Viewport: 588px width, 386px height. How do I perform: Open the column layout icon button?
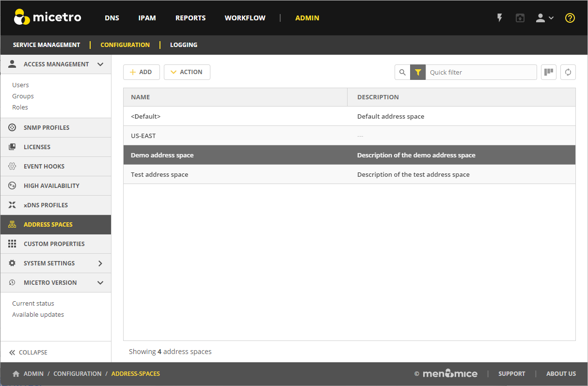549,72
